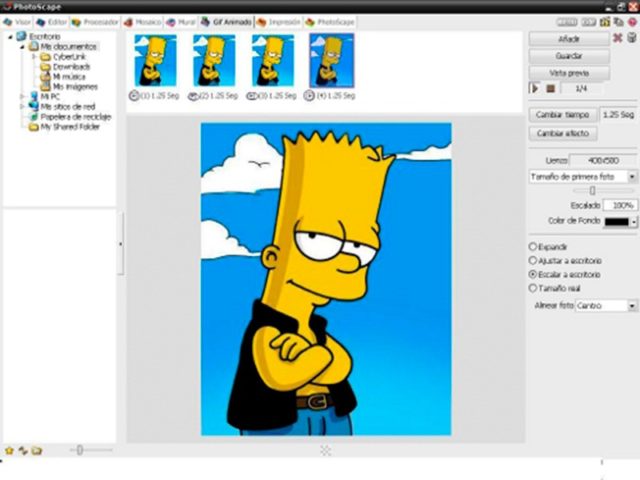This screenshot has width=640, height=480.
Task: Collapse the Mis documentos node arrow
Action: tap(23, 47)
